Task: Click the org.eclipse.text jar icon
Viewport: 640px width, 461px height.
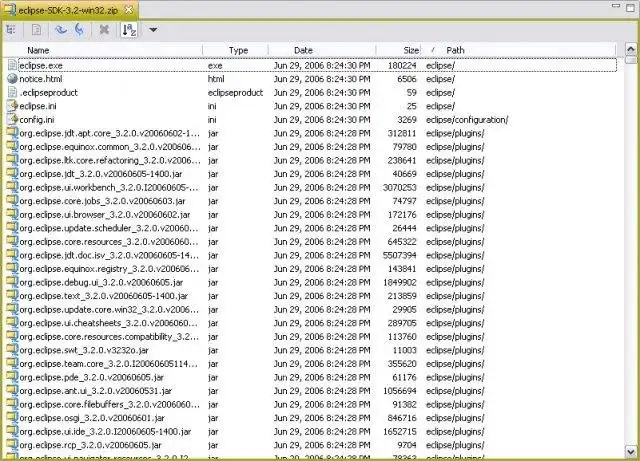Action: [13, 295]
